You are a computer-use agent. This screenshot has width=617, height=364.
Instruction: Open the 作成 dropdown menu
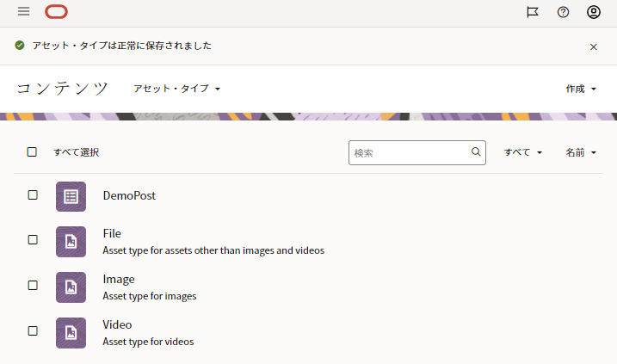point(581,89)
